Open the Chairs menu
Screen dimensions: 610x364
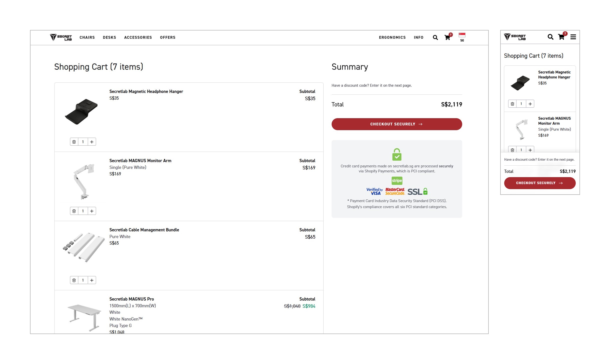(x=87, y=37)
